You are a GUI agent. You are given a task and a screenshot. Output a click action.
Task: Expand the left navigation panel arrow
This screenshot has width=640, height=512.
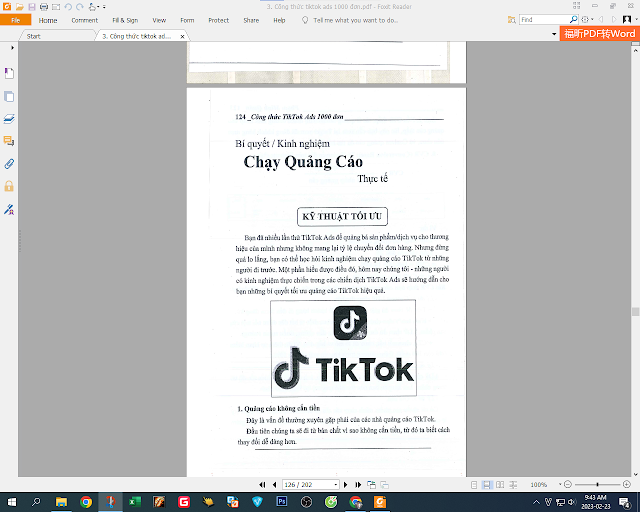point(12,48)
